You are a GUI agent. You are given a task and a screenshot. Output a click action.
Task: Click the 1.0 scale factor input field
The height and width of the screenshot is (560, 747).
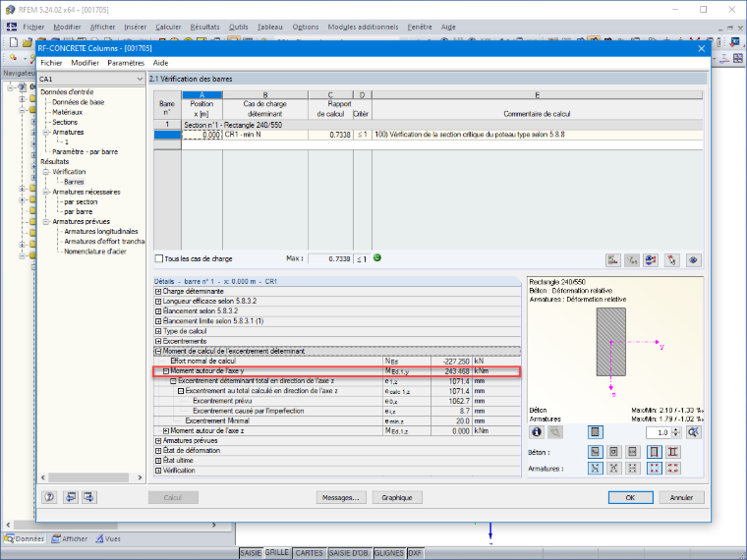tap(659, 432)
